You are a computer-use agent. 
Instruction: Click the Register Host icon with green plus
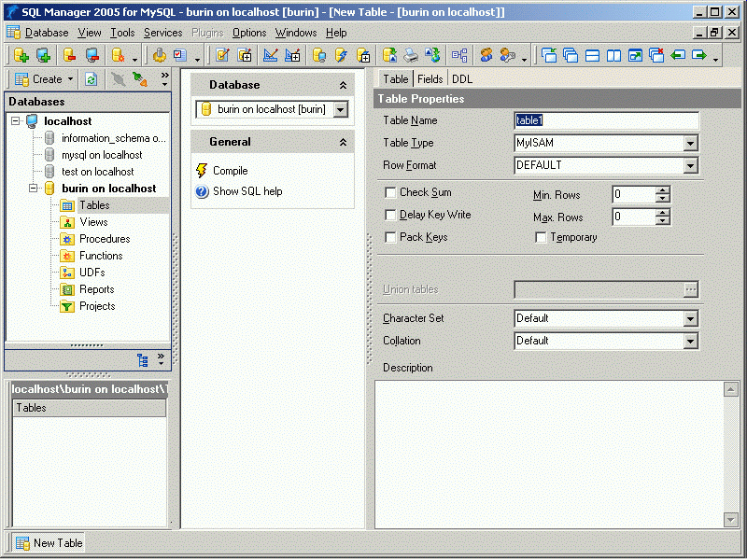coord(43,55)
